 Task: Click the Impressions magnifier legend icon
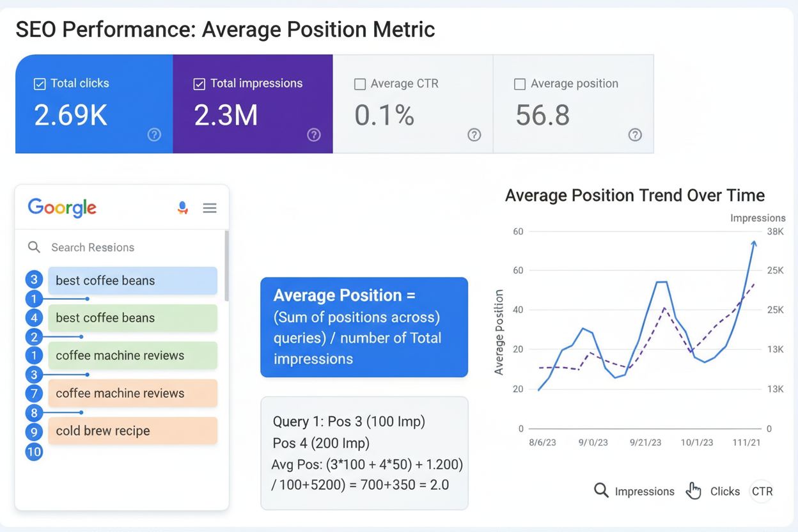pos(601,490)
